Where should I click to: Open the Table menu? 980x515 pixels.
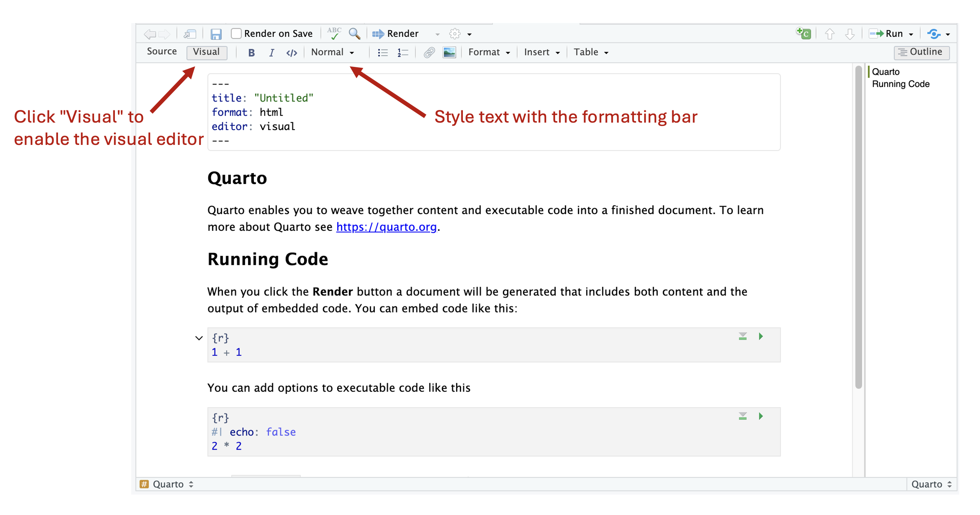click(x=591, y=52)
